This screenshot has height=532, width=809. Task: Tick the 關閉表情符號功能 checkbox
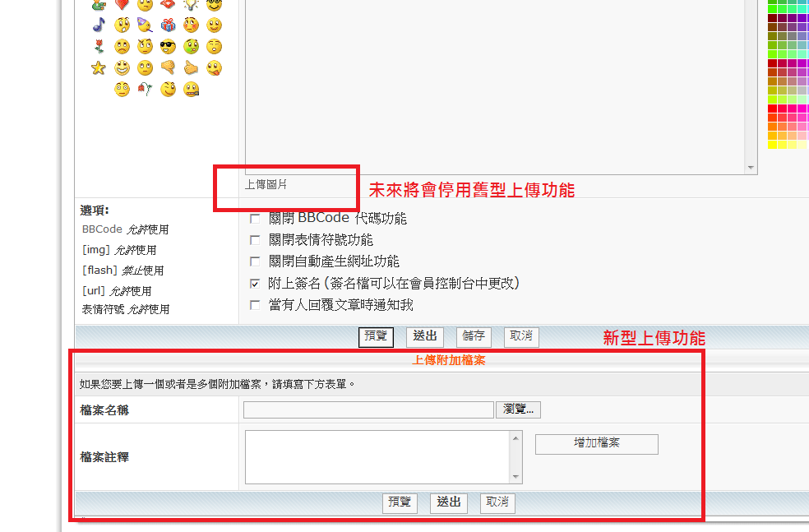255,240
